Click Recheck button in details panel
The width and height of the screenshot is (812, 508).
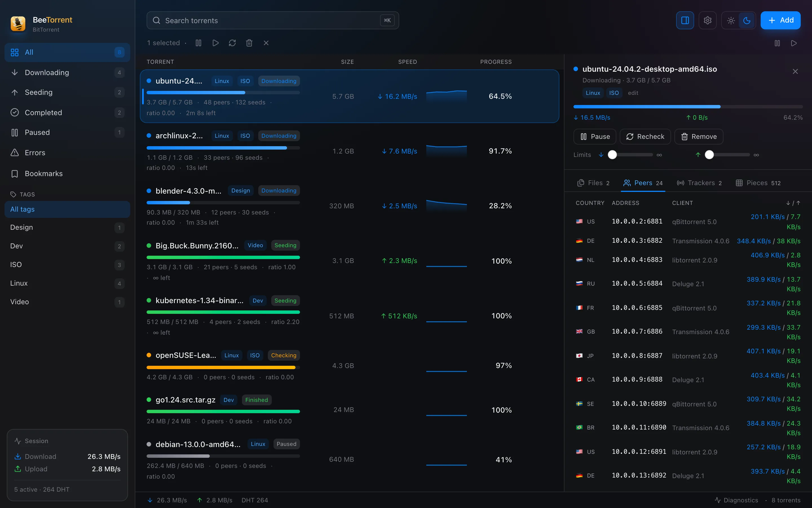click(x=645, y=136)
